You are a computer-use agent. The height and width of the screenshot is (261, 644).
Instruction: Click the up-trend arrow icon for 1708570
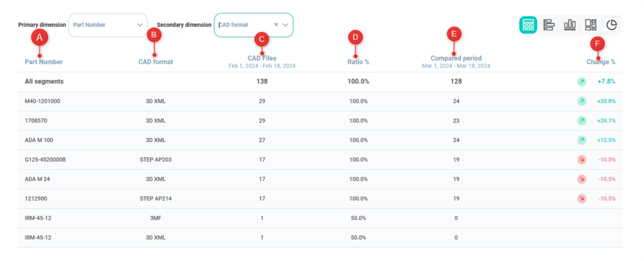[x=582, y=121]
